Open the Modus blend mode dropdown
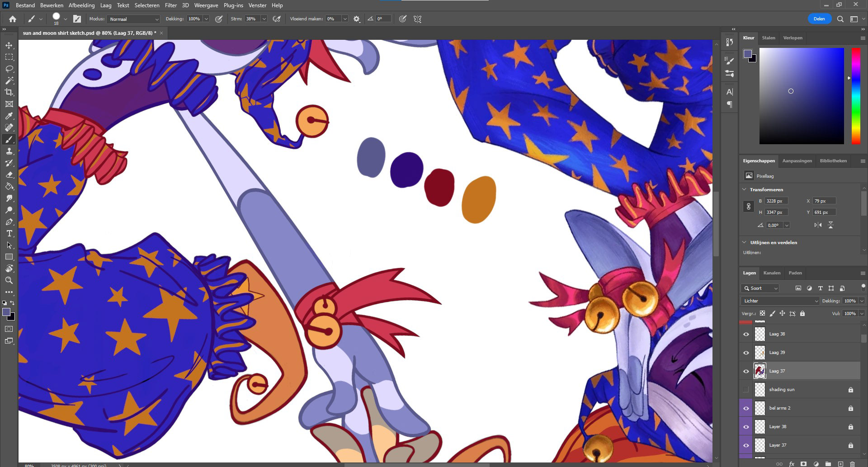The image size is (868, 467). pos(134,19)
